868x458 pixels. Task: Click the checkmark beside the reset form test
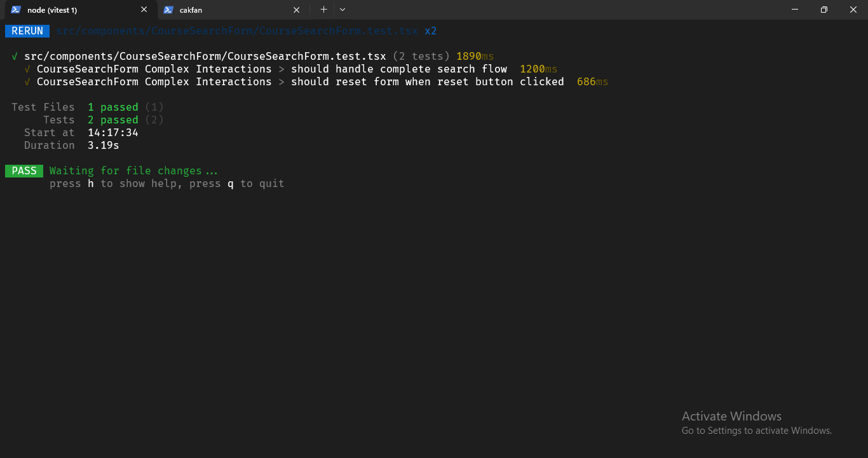click(27, 81)
